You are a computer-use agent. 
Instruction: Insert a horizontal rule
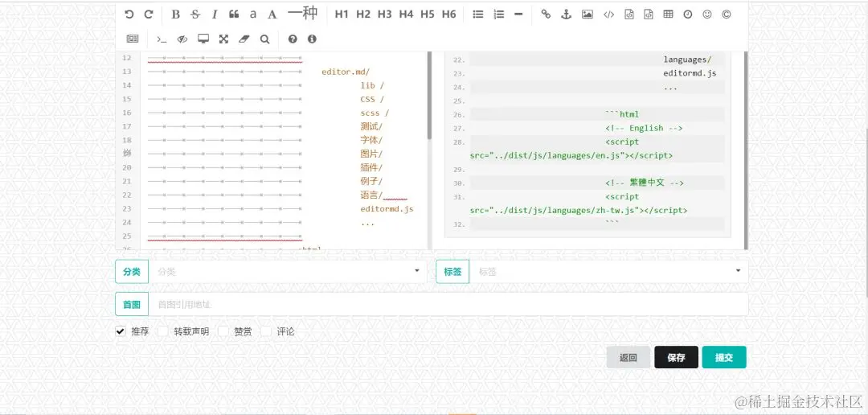pos(518,14)
